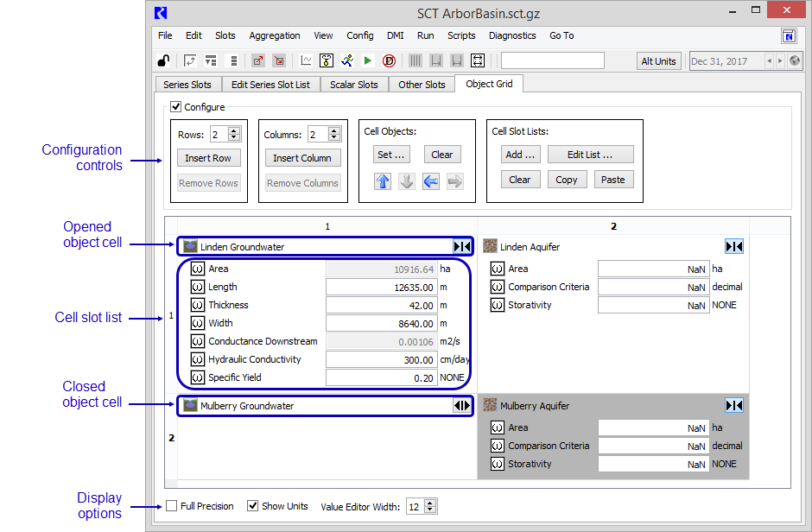Disable the Show Units checkbox

tap(253, 506)
